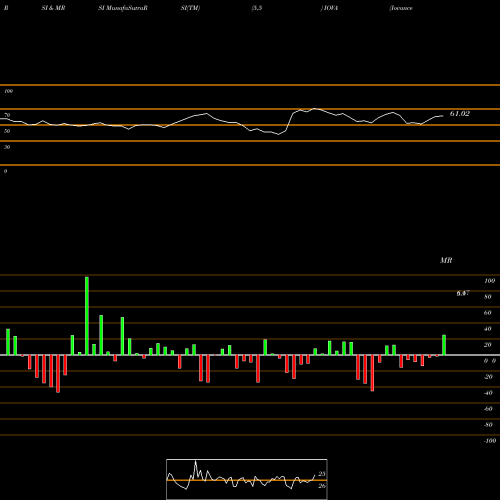Click the RSI axis label 30
The image size is (500, 500).
tap(7, 147)
